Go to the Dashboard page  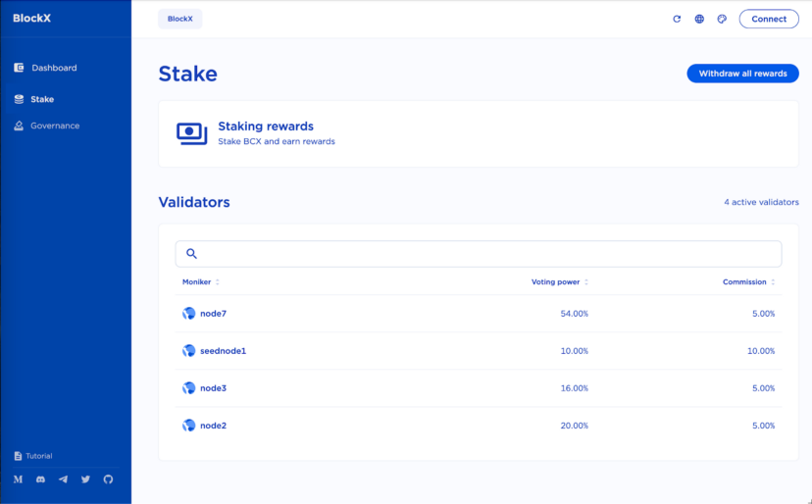(x=53, y=68)
